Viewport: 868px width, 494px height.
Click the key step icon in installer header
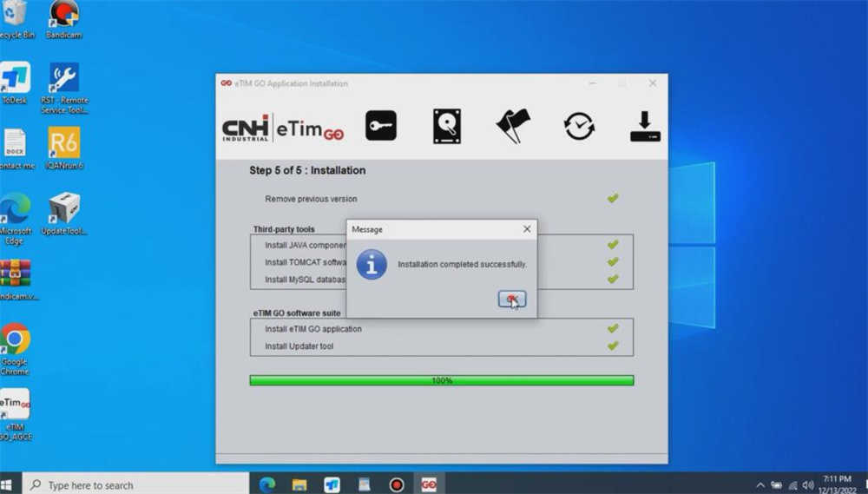381,126
